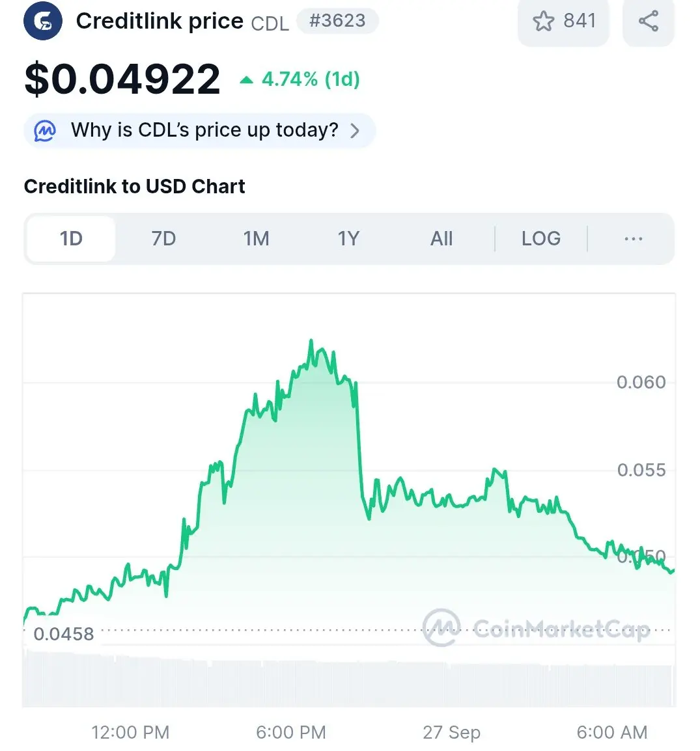Click the 841 watchlist count button
This screenshot has width=700, height=751.
563,21
